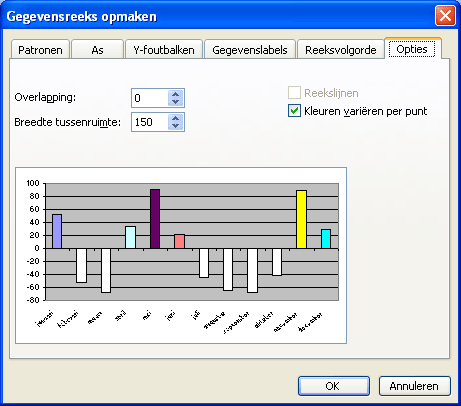This screenshot has height=406, width=461.
Task: Click the yellow bar in the preview chart
Action: (x=301, y=219)
